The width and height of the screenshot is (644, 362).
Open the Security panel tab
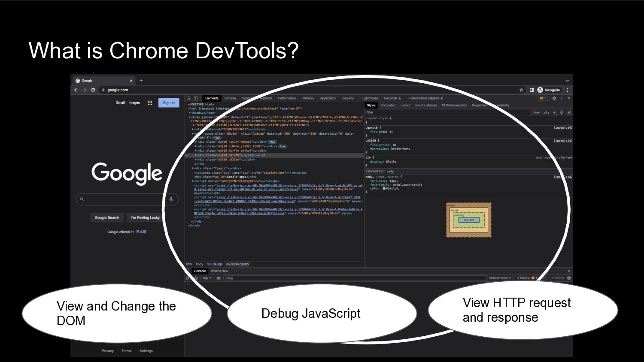click(x=348, y=98)
